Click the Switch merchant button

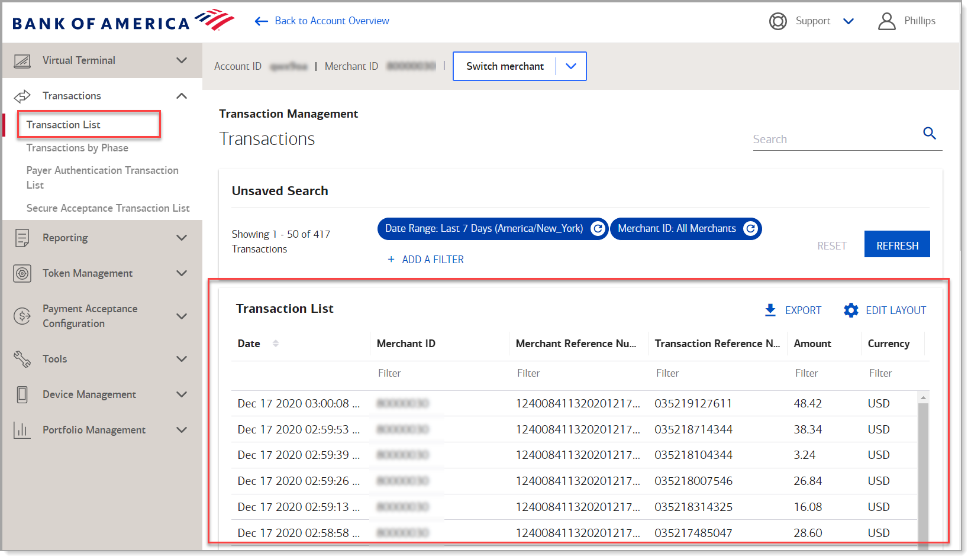tap(520, 66)
